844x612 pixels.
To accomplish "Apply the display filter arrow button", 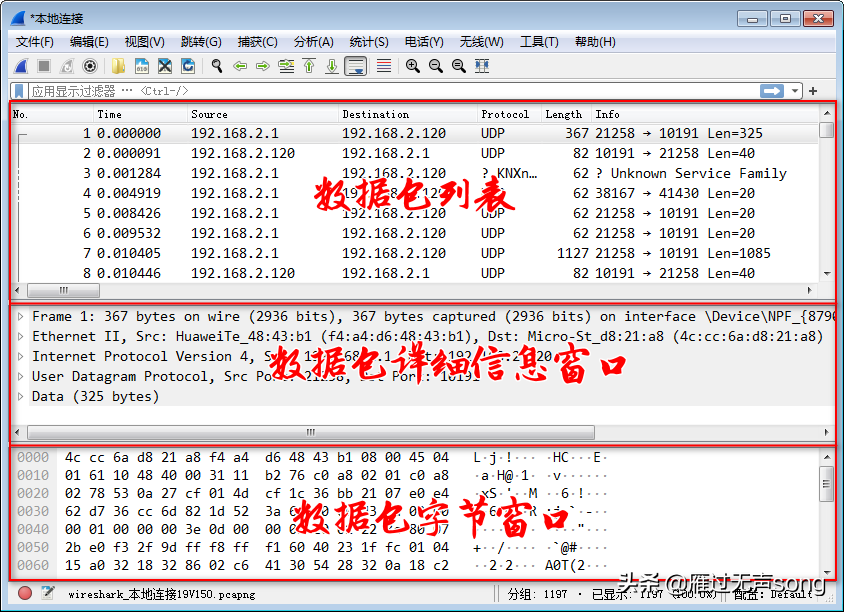I will click(x=772, y=91).
